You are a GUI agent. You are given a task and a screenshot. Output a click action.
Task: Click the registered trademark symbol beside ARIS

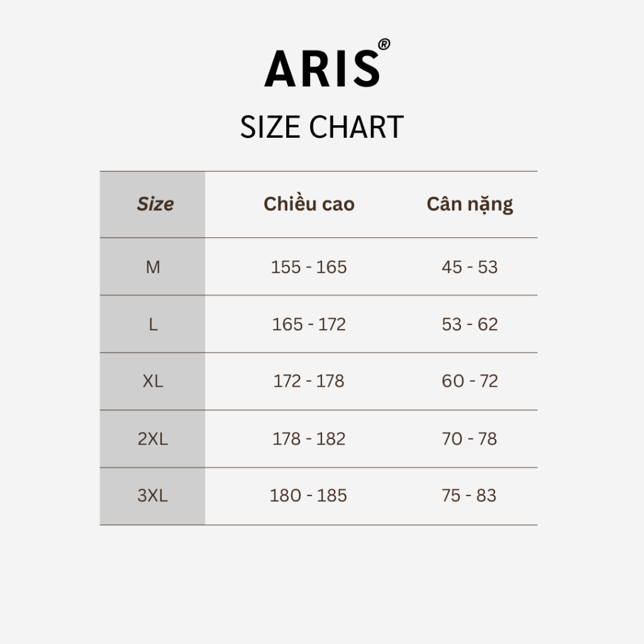[384, 44]
